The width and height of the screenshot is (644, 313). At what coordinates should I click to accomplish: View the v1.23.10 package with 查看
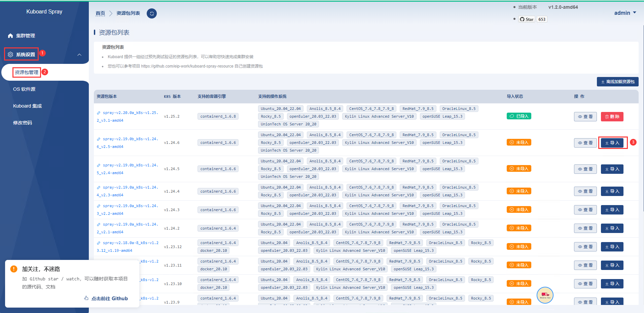point(585,284)
